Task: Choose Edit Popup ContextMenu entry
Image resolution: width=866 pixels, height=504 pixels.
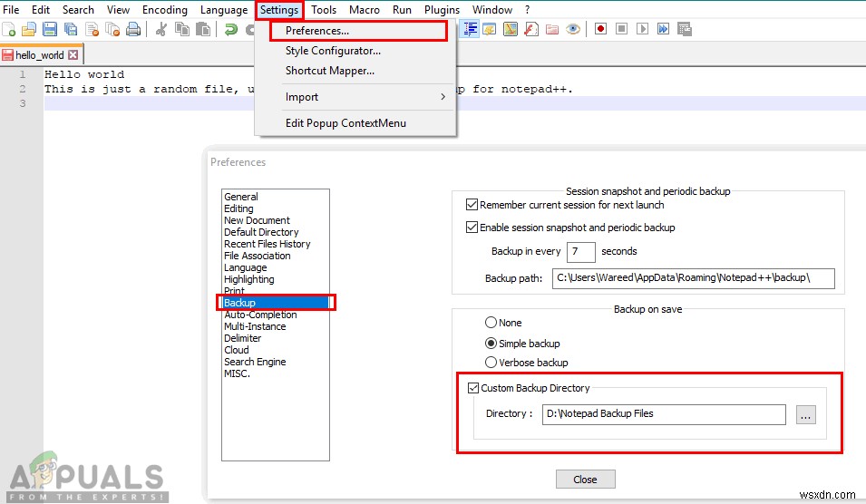Action: [345, 123]
